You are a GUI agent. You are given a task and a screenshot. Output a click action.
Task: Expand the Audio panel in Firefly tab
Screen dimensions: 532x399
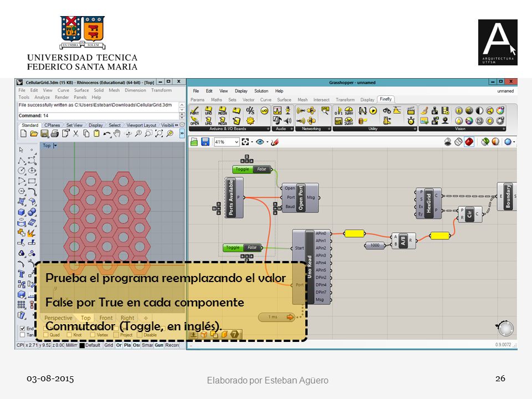point(292,129)
